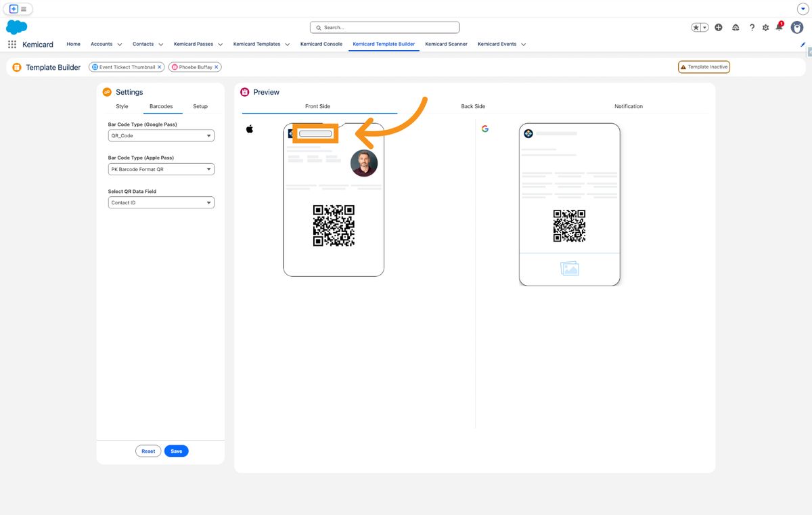The image size is (812, 515).
Task: Switch to the Style settings tab
Action: tap(122, 106)
